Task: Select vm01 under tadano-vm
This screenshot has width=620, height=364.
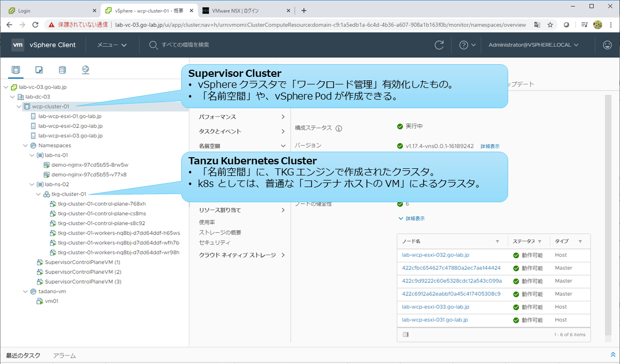Action: coord(52,301)
